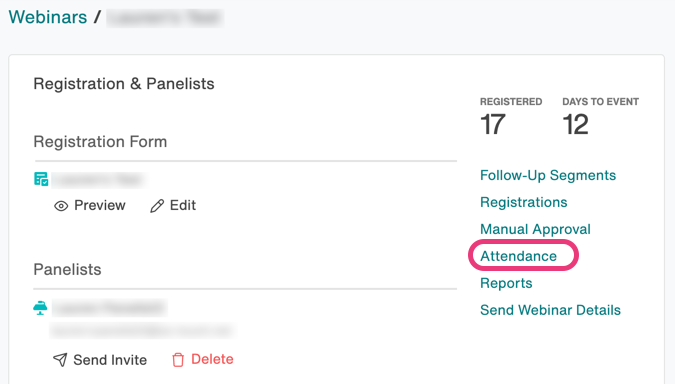675x384 pixels.
Task: Click the blurred panelist name
Action: pos(109,308)
